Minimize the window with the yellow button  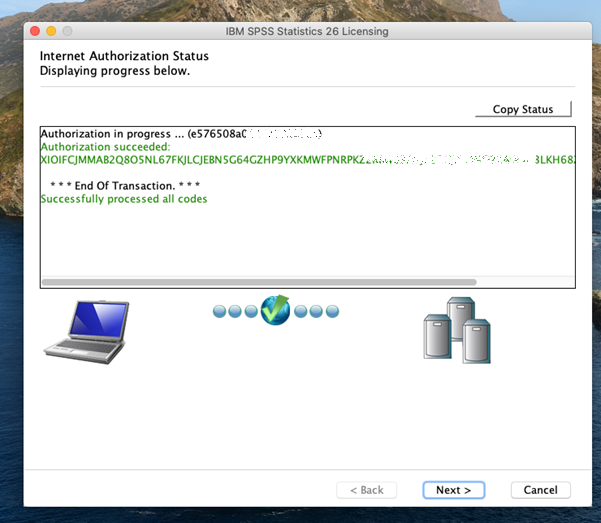pos(51,31)
